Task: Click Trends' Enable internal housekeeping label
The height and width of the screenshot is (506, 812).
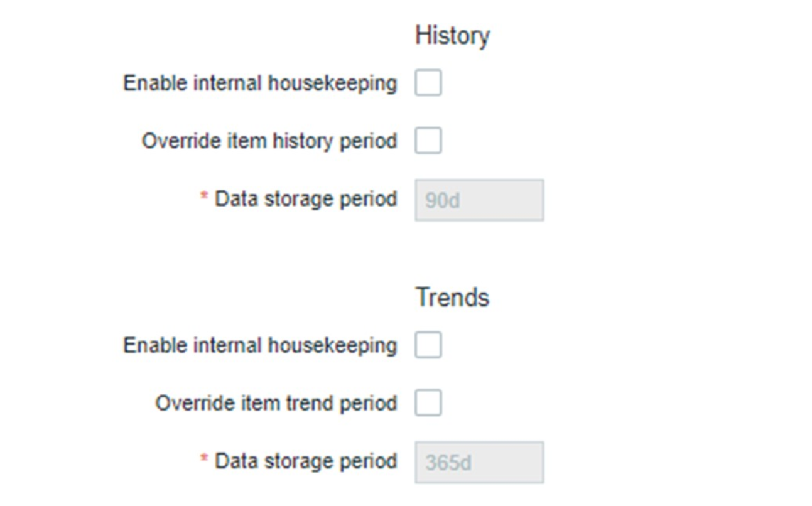Action: click(x=260, y=345)
